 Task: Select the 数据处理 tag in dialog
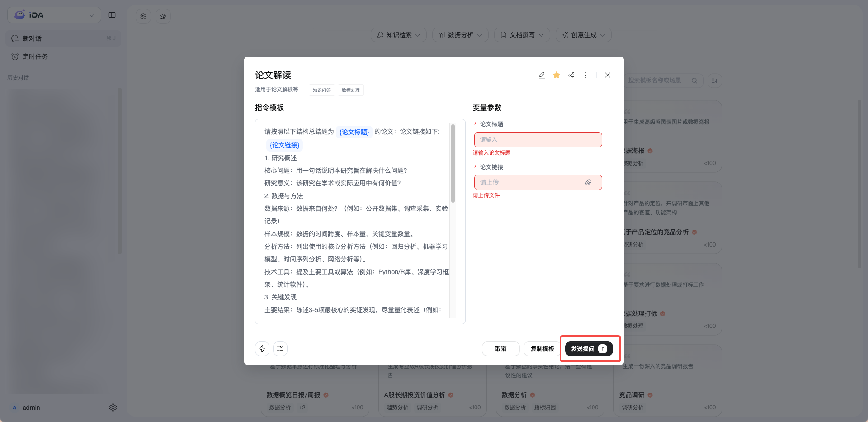(x=351, y=90)
